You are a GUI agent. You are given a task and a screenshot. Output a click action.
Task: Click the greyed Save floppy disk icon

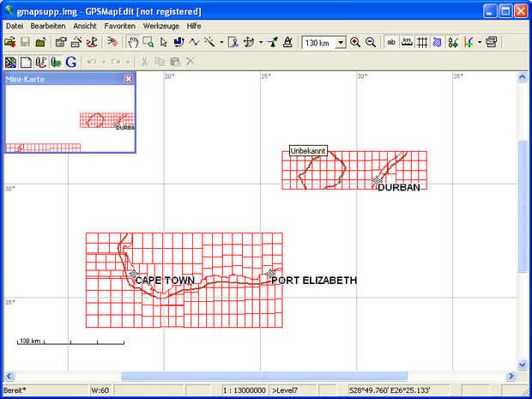point(26,42)
